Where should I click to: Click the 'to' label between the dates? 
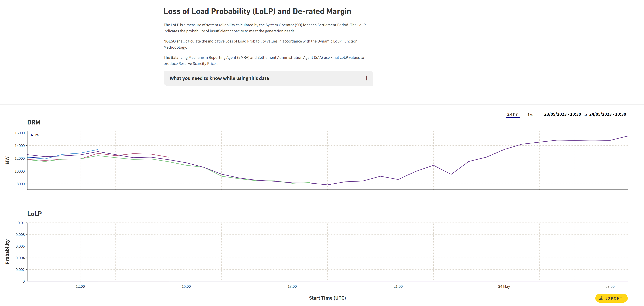pyautogui.click(x=585, y=115)
